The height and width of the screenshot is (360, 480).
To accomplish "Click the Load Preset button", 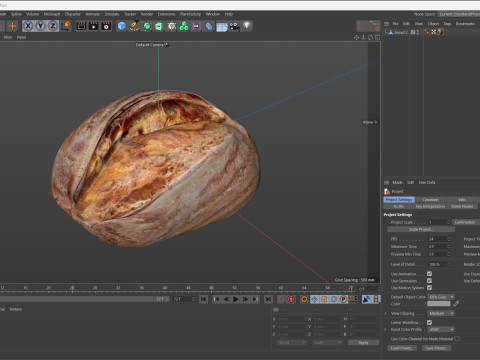I will tap(402, 348).
